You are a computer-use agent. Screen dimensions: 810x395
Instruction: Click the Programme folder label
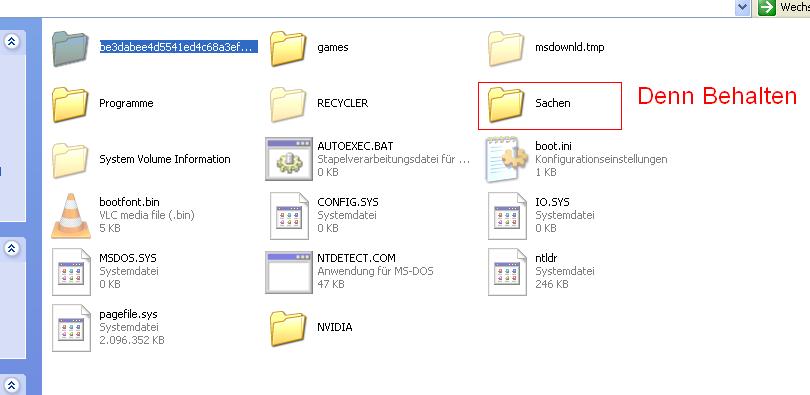pos(126,103)
